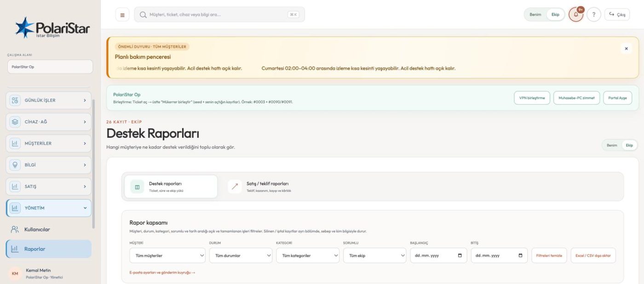Click the "Planlı bakım penceresi" announcement title
This screenshot has width=644, height=284.
(143, 57)
